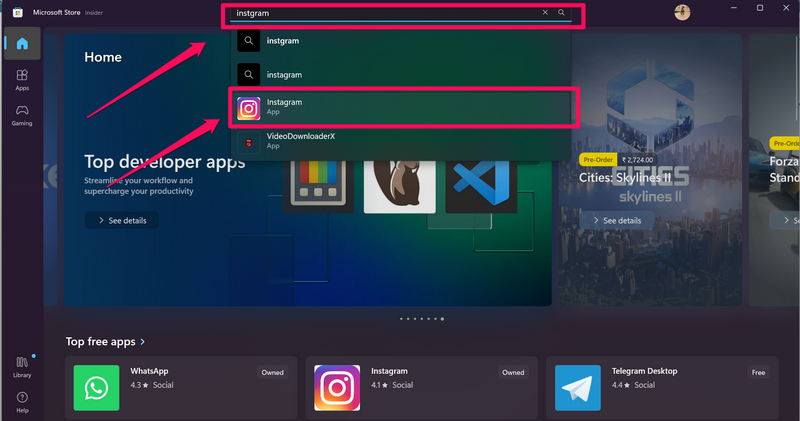
Task: Click the Microsoft Store logo icon
Action: (17, 12)
